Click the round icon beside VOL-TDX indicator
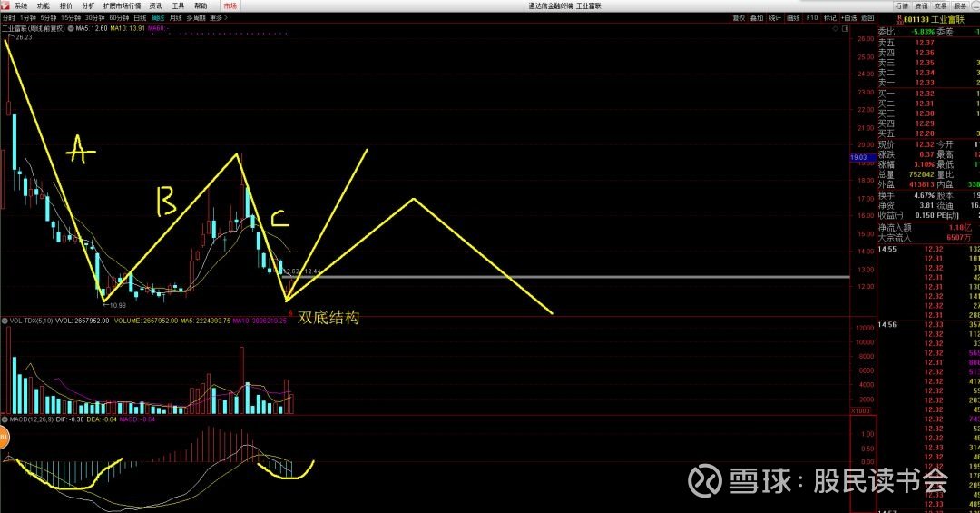This screenshot has width=980, height=513. tap(5, 321)
